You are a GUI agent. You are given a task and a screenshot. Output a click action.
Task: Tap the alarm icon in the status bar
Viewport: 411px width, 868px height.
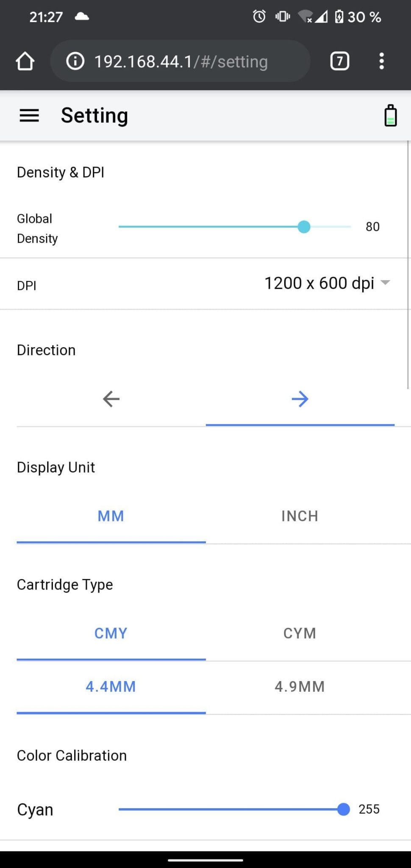click(x=259, y=17)
